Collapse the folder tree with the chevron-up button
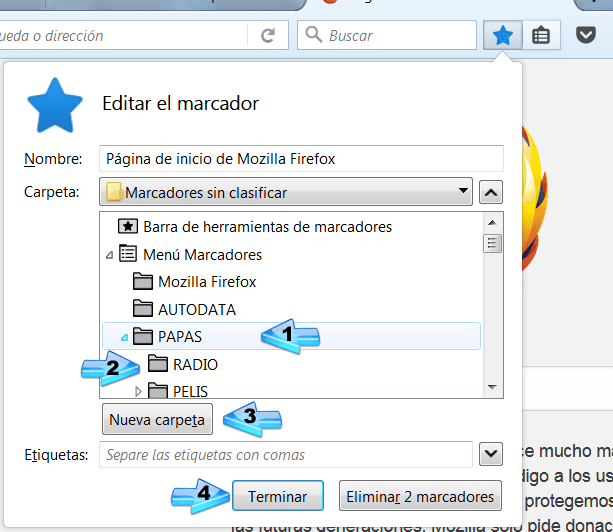The height and width of the screenshot is (532, 613). coord(491,192)
